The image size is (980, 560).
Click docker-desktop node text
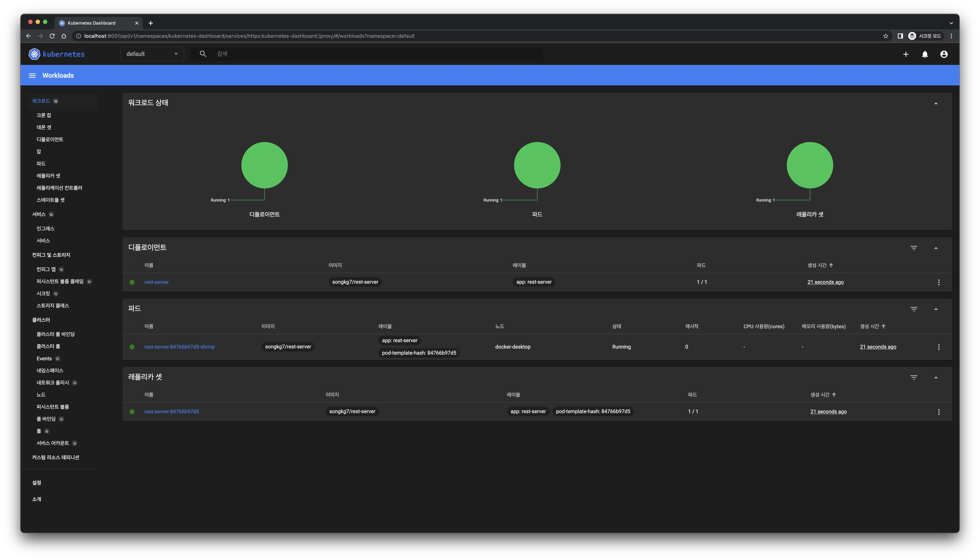pos(513,347)
